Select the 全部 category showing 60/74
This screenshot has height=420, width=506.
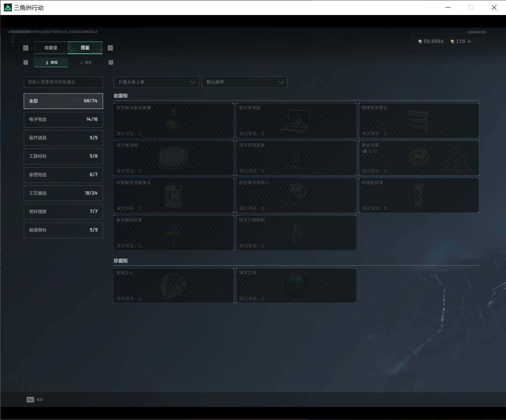63,101
